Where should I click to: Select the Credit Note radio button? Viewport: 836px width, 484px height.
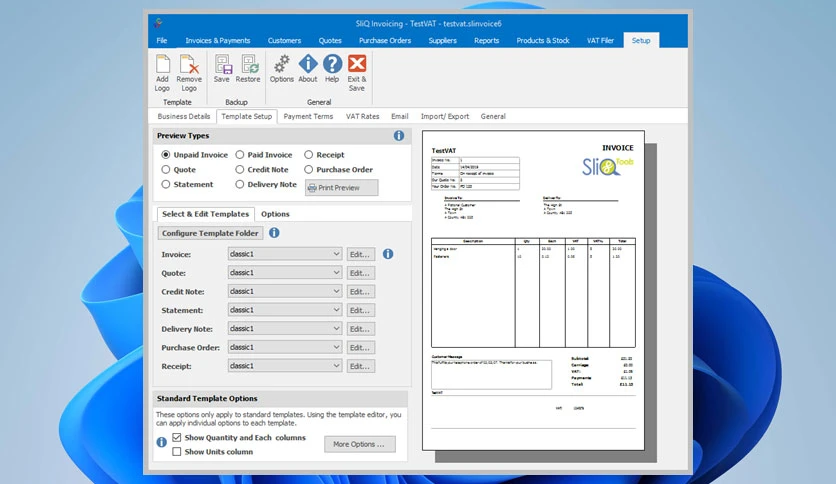click(x=240, y=170)
